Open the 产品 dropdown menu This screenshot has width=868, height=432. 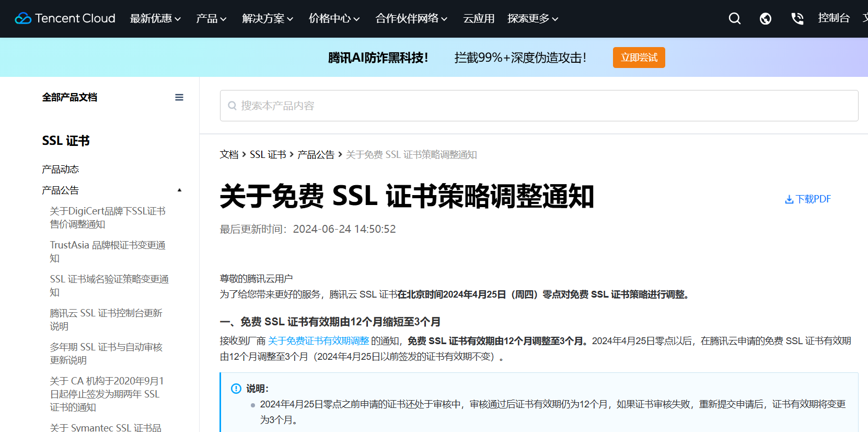point(211,18)
